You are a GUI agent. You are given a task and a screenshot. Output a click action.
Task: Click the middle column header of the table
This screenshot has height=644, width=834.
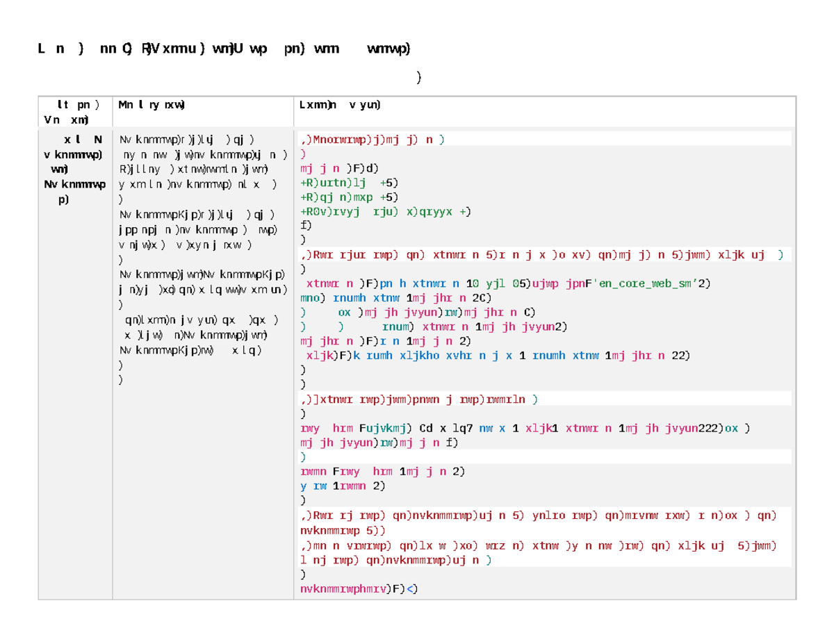point(152,104)
